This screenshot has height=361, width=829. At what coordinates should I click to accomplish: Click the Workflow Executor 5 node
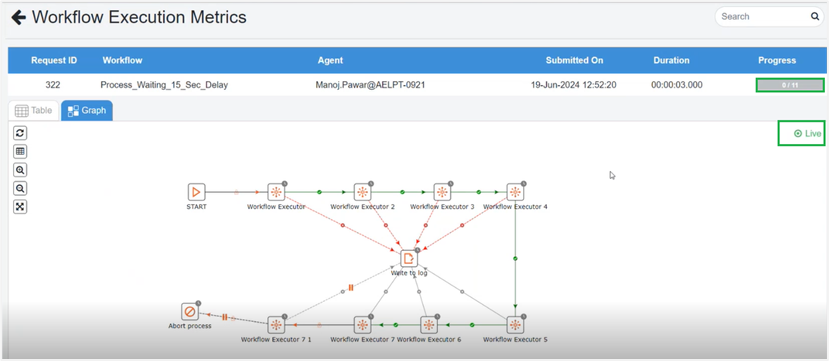tap(515, 325)
